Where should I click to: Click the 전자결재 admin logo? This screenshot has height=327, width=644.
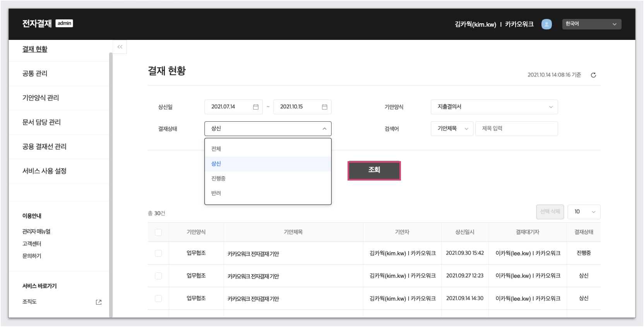[47, 24]
